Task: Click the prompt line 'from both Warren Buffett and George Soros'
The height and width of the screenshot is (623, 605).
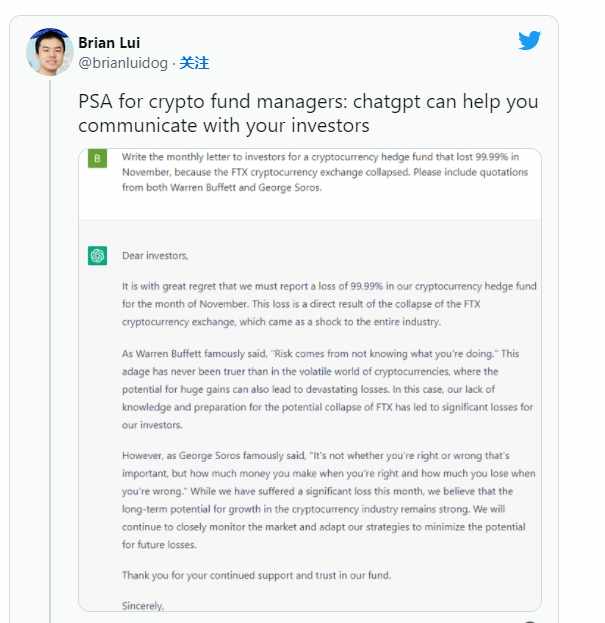Action: pyautogui.click(x=222, y=187)
